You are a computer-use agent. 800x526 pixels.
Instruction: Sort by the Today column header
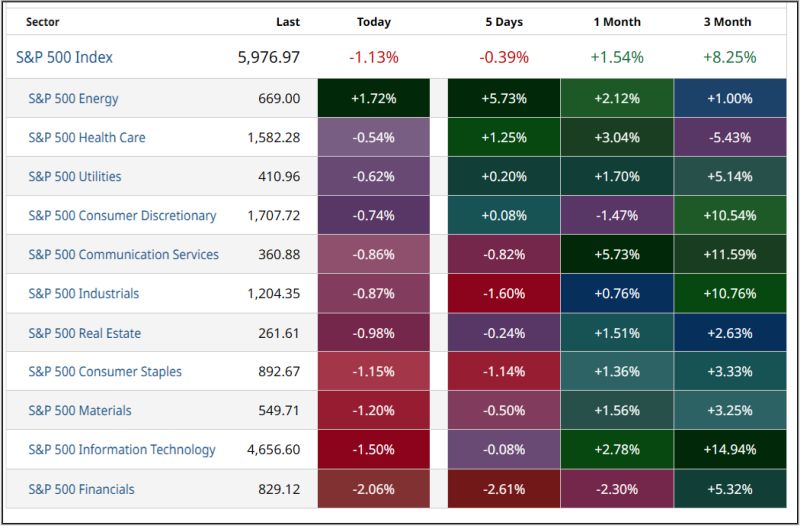click(x=374, y=22)
